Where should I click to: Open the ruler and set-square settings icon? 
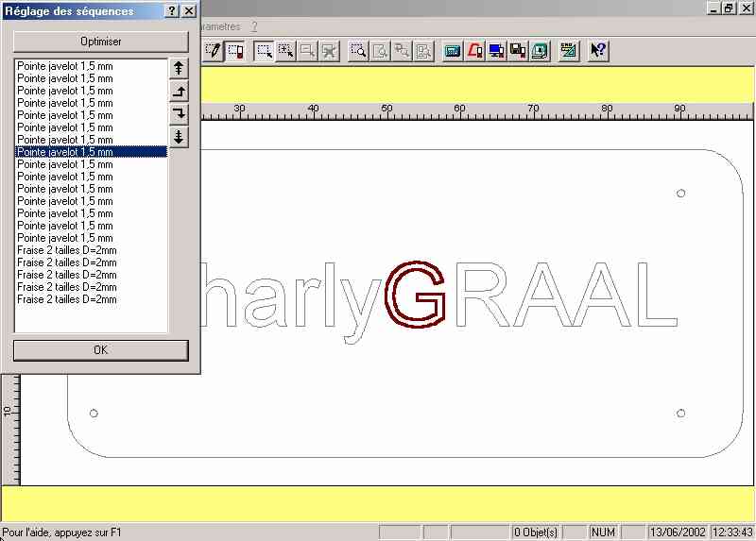coord(569,51)
